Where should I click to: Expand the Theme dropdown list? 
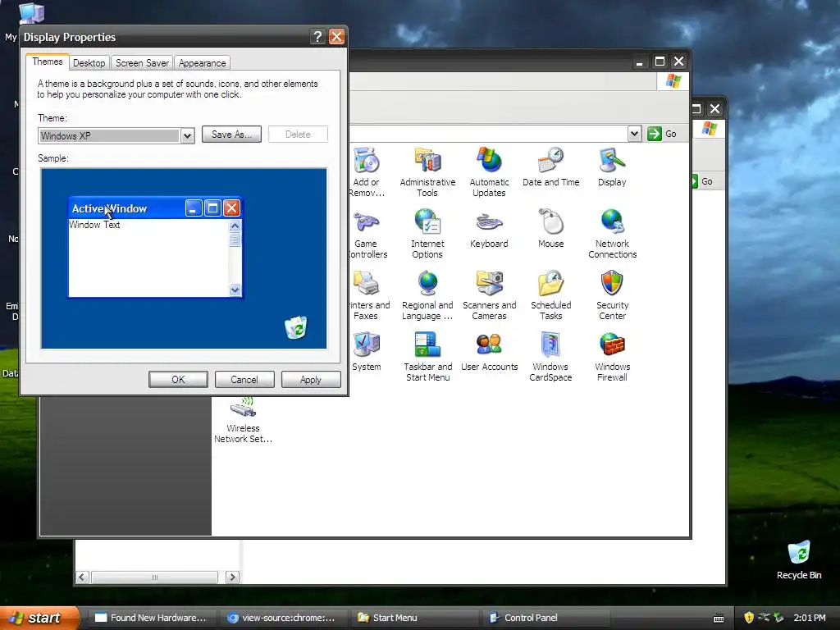[x=187, y=135]
